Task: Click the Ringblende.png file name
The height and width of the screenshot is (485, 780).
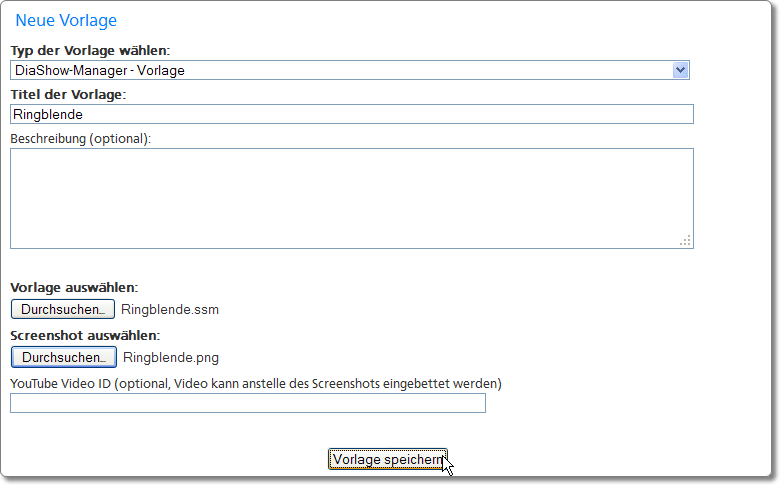Action: [x=170, y=357]
